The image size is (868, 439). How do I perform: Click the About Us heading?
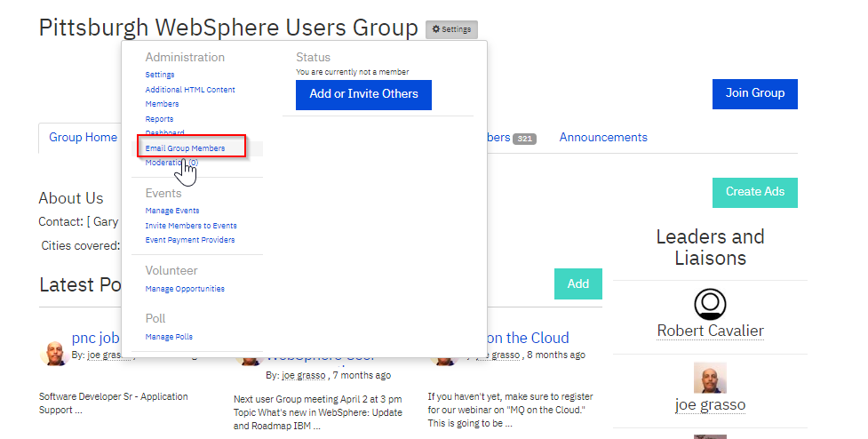point(71,198)
